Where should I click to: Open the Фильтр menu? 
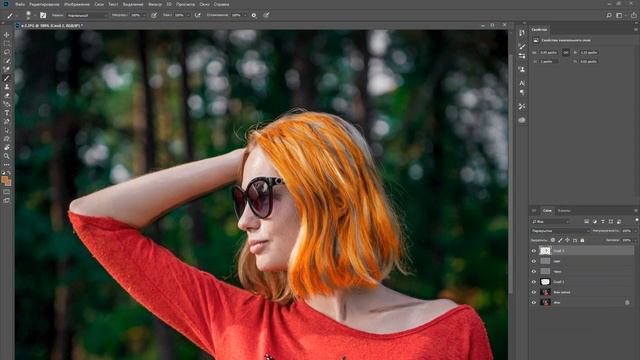tap(155, 4)
